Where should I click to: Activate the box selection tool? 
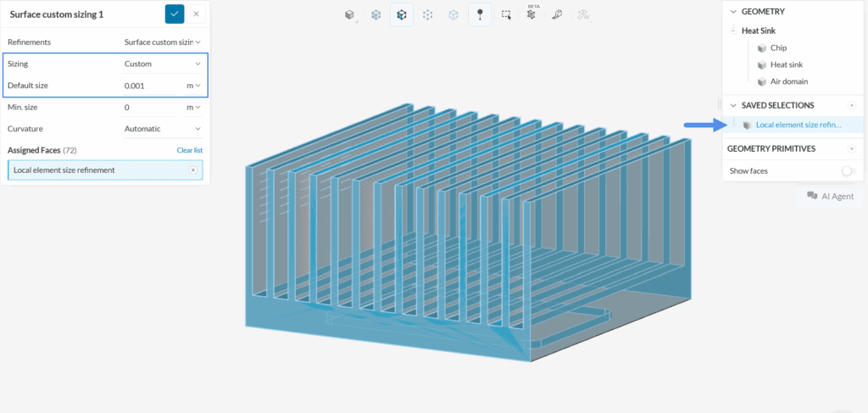[506, 15]
